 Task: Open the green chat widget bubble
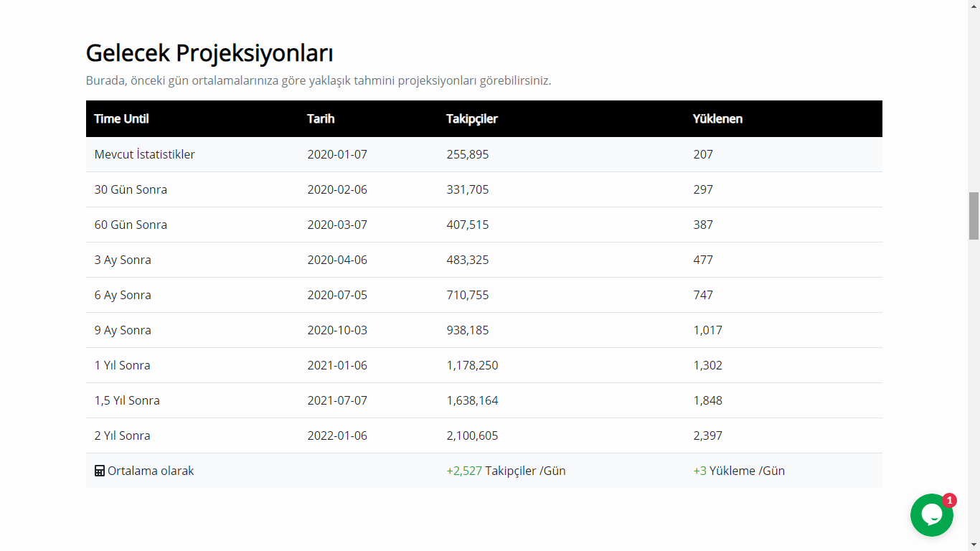(931, 515)
